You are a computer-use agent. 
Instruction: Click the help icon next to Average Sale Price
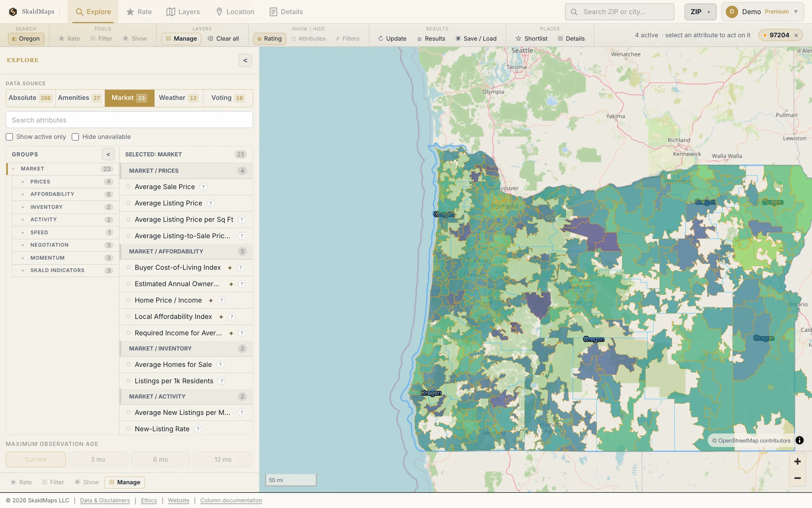[203, 187]
